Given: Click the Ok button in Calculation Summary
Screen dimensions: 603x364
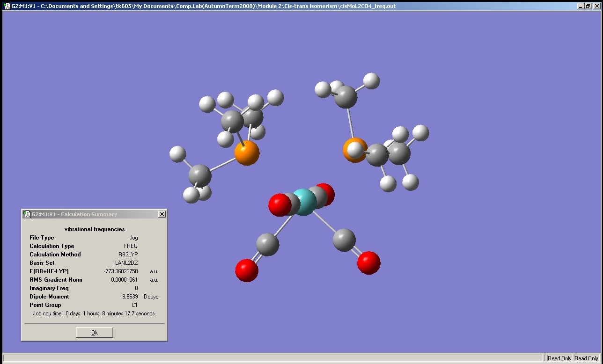Looking at the screenshot, I should coord(94,332).
